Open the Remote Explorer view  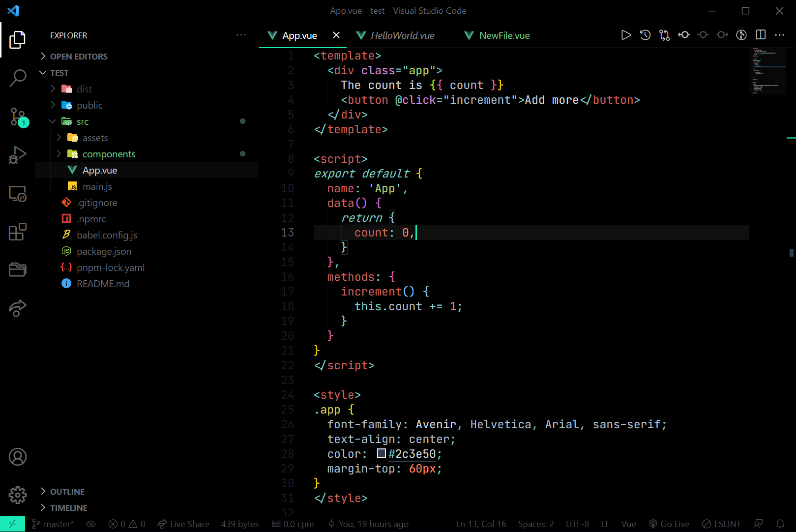(18, 194)
